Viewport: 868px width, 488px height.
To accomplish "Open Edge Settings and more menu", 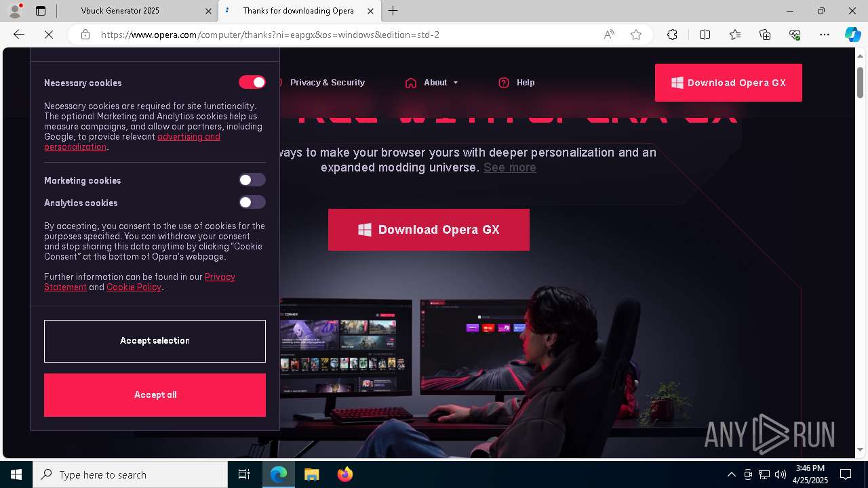I will [825, 35].
